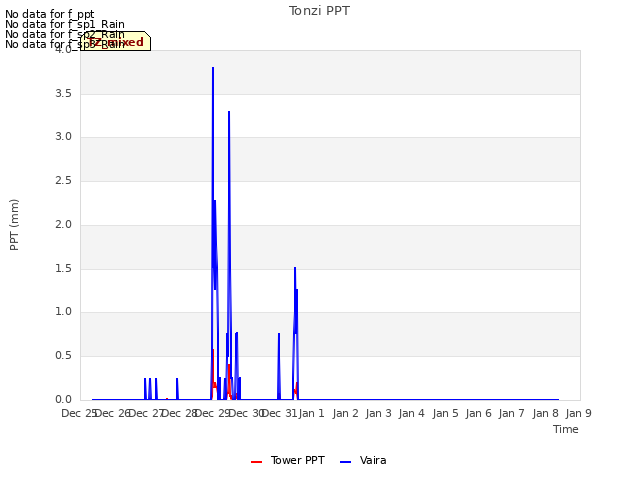Click the Tower PPT legend entry

288,460
